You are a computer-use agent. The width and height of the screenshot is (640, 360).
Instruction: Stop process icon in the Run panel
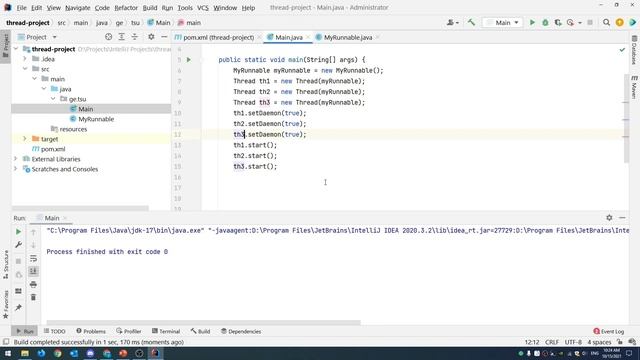(x=18, y=261)
